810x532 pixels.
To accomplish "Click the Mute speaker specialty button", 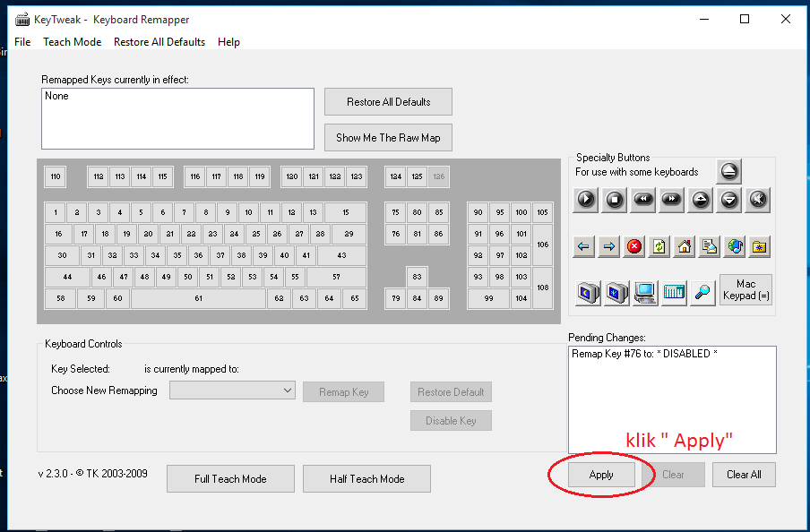I will 758,200.
